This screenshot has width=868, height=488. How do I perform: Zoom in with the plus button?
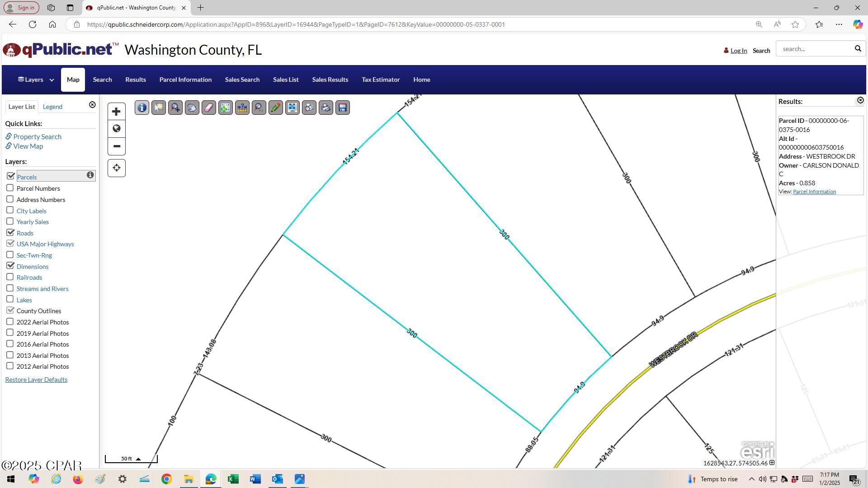point(116,112)
